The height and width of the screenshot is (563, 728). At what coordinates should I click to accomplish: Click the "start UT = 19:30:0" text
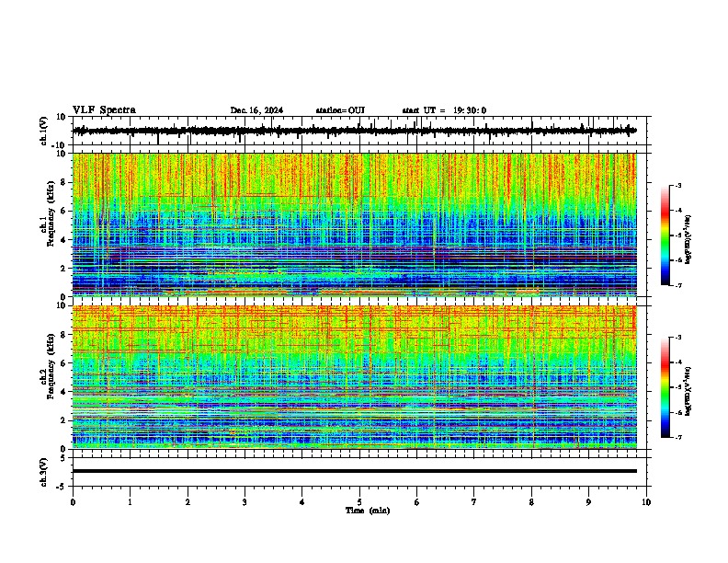coord(444,110)
